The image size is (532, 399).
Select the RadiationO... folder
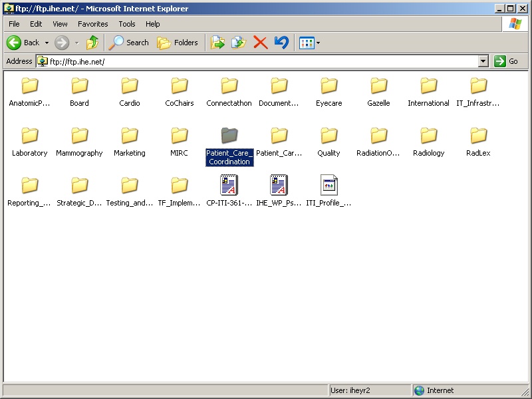point(378,142)
